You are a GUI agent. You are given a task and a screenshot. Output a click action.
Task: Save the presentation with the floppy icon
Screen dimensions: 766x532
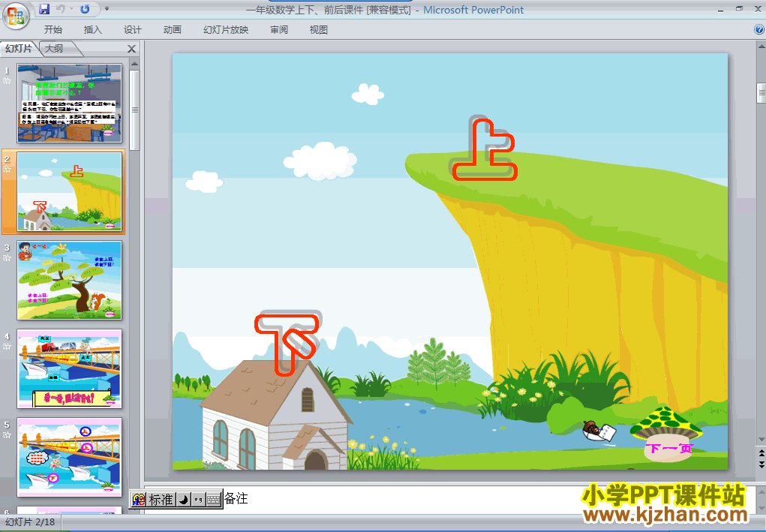(x=44, y=9)
